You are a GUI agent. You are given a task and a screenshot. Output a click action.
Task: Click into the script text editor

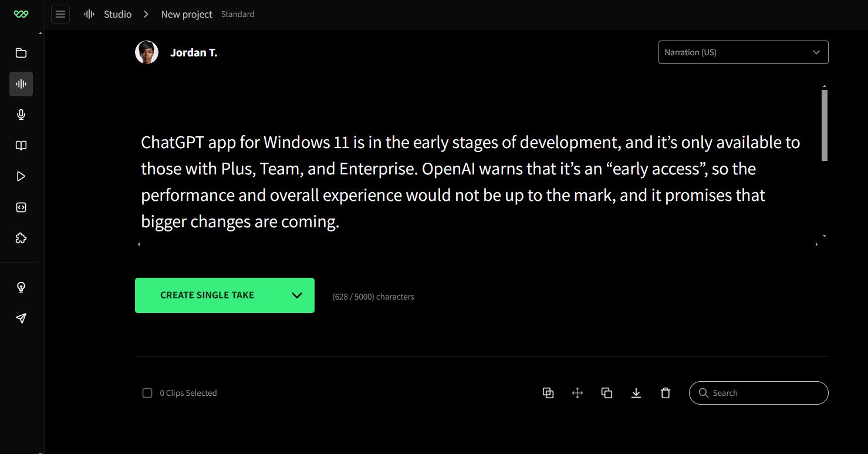[478, 182]
